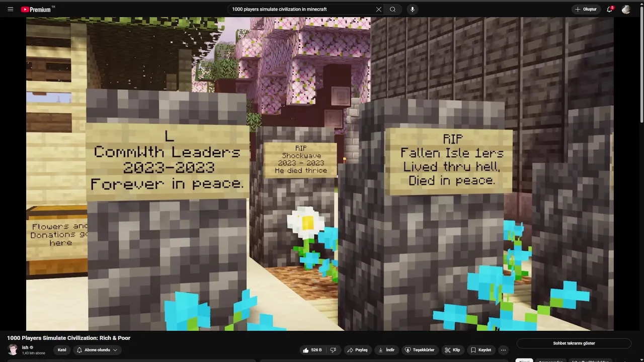Send thanks via Teşekkürler
This screenshot has height=362, width=644.
pyautogui.click(x=420, y=350)
